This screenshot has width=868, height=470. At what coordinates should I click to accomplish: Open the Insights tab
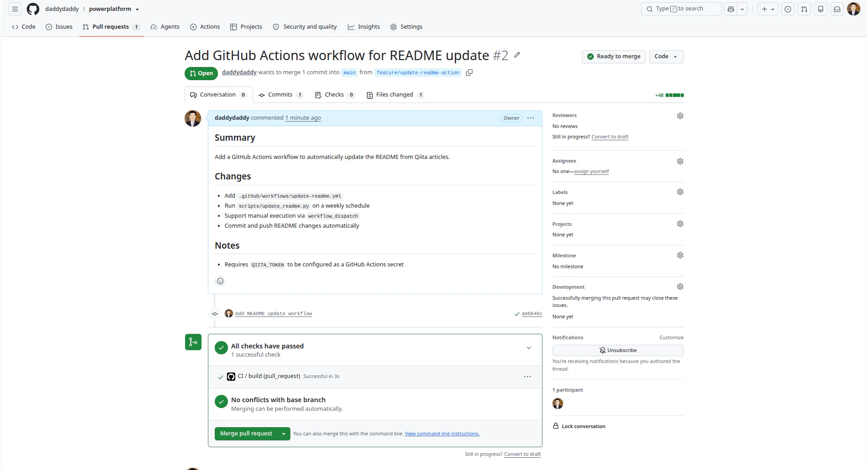tap(364, 27)
